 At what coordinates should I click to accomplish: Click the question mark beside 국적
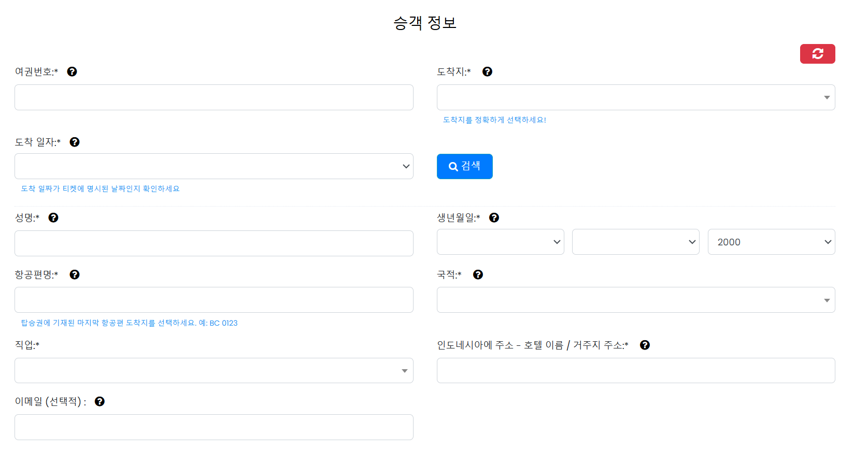477,274
